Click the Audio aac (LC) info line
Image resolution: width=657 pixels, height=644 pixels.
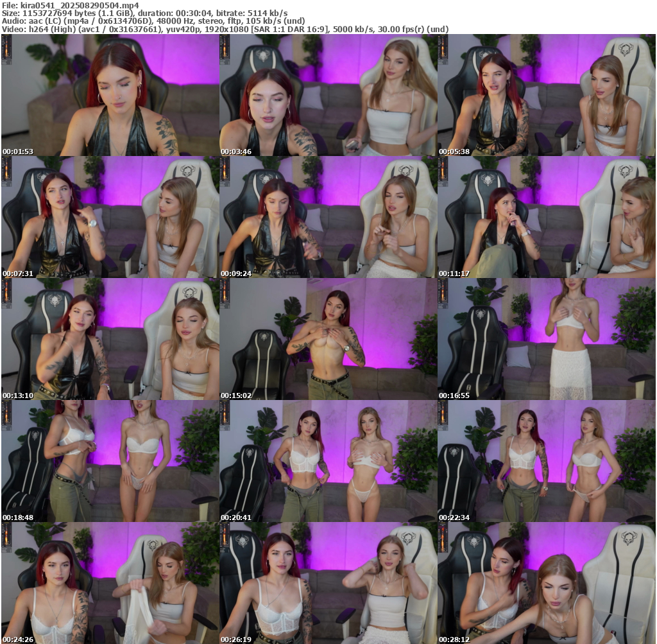click(153, 21)
